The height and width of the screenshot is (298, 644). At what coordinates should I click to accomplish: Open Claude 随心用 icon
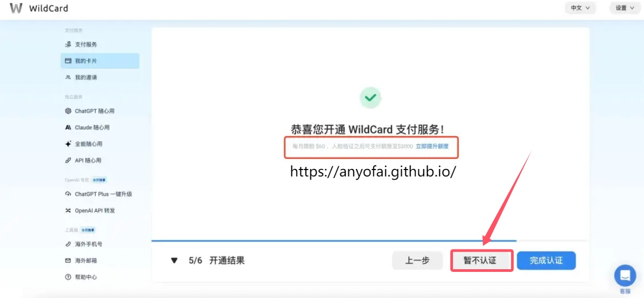[68, 127]
